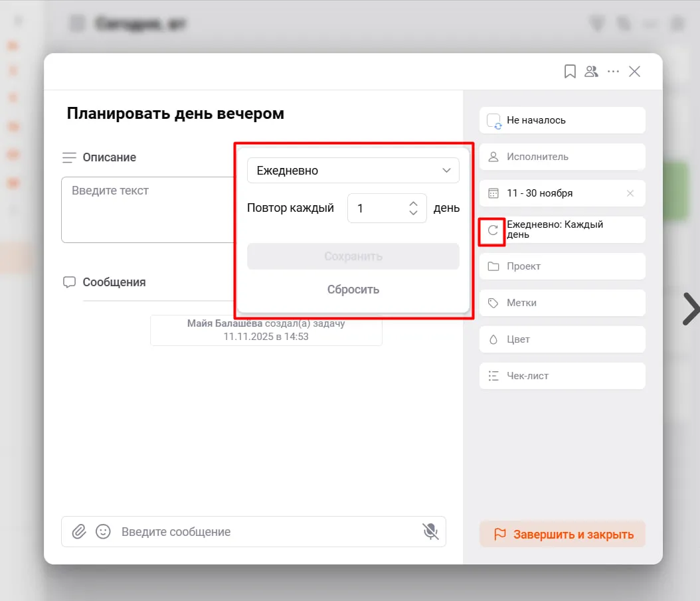700x601 pixels.
Task: Click the bookmark icon in task header
Action: 570,72
